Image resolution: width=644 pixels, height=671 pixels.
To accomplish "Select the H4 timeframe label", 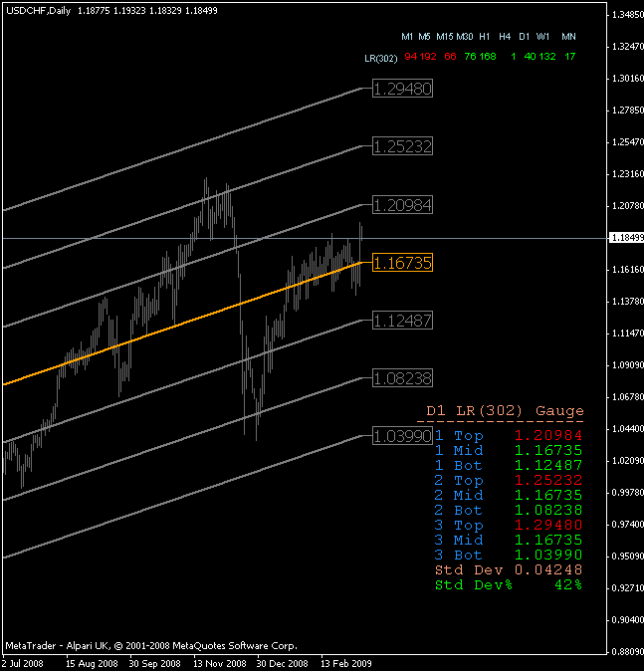I will click(x=505, y=37).
